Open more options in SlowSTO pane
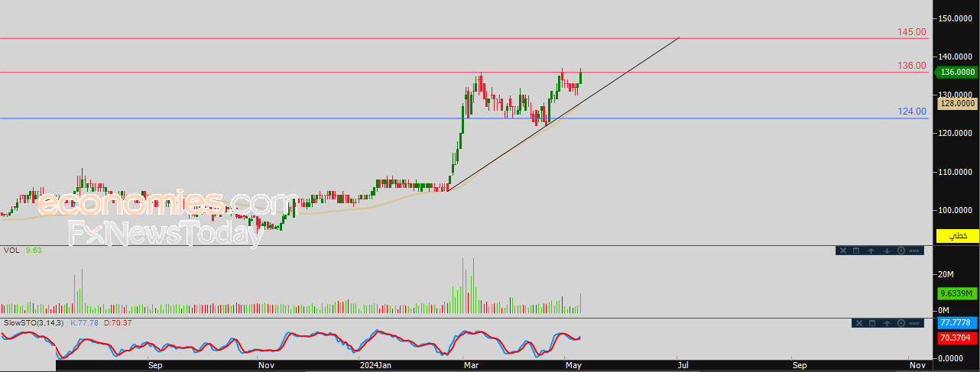This screenshot has width=980, height=372. (x=914, y=323)
